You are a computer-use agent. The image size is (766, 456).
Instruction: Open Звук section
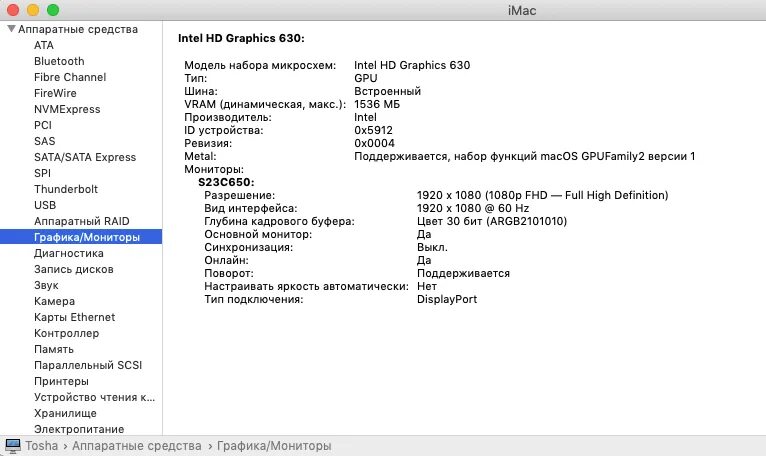(46, 285)
